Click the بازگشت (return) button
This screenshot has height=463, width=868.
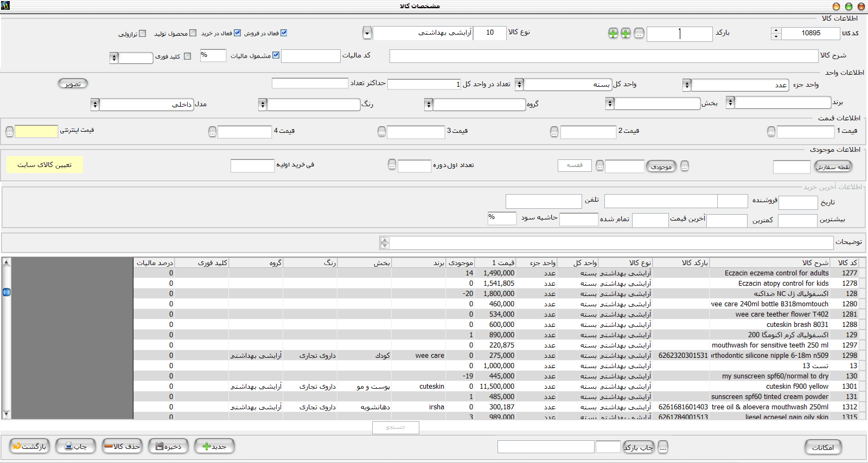pos(30,446)
